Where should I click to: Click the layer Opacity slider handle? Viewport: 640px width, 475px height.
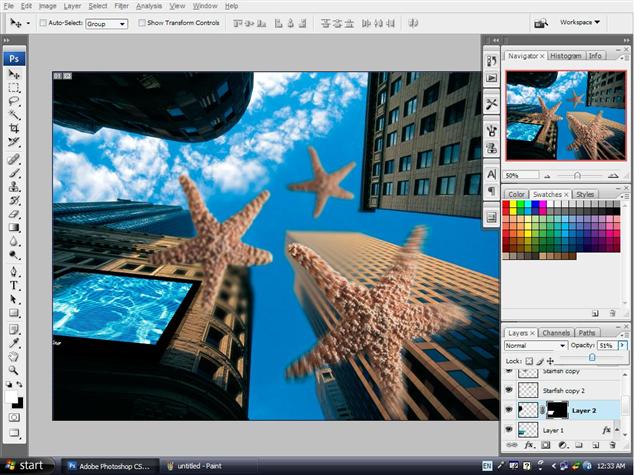592,357
